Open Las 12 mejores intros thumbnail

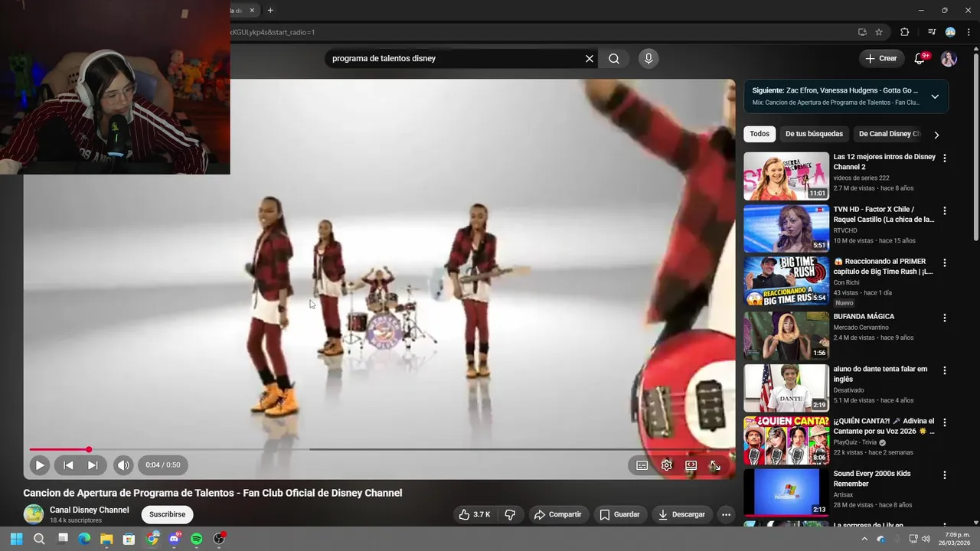tap(786, 176)
